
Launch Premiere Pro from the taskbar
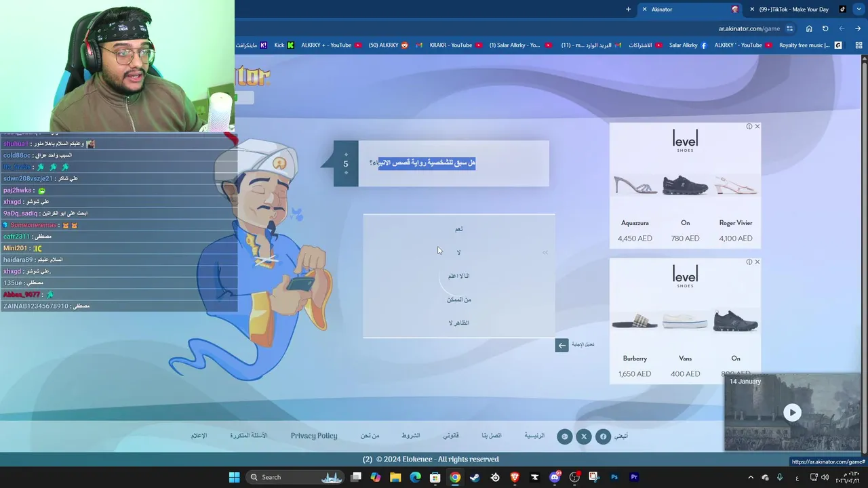pos(634,477)
